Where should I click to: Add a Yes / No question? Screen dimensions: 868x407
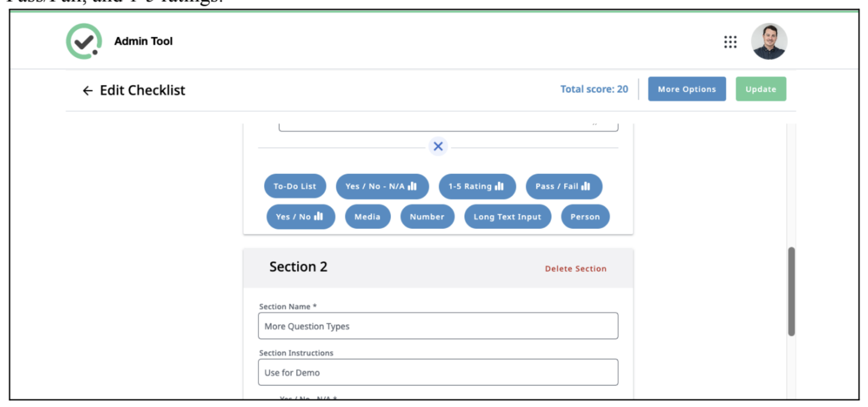(301, 216)
